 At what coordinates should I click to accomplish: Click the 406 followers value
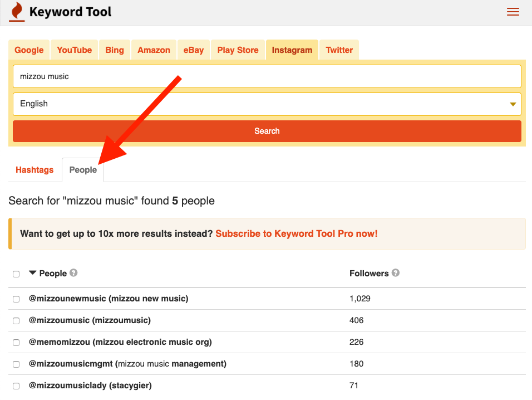(x=357, y=320)
